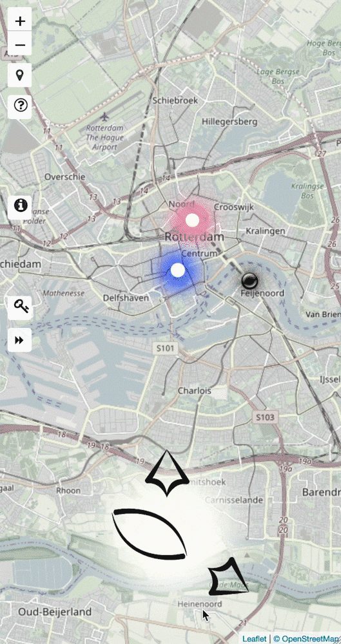The height and width of the screenshot is (644, 341).
Task: Zoom out with the minus button
Action: pos(20,44)
